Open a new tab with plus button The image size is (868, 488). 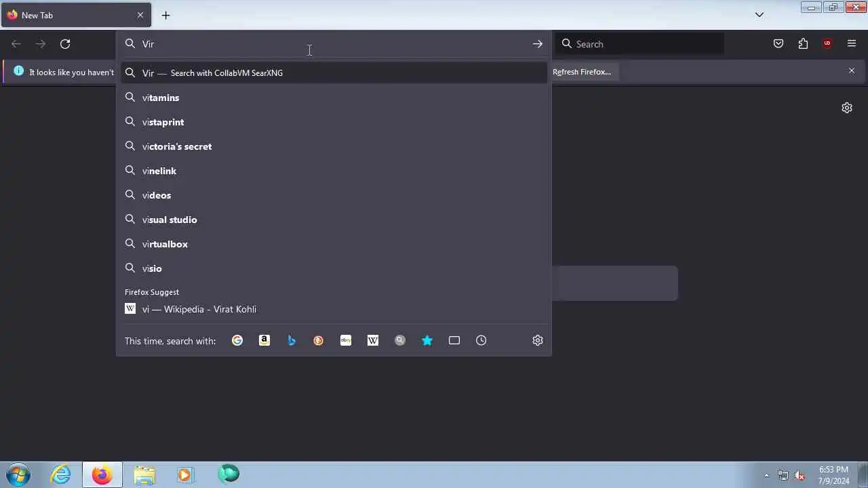pos(165,15)
